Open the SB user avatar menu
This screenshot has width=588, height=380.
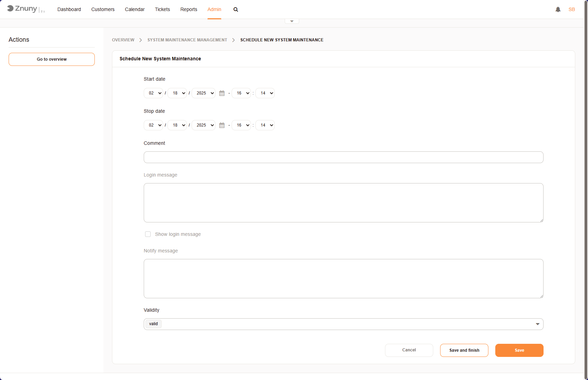pyautogui.click(x=571, y=10)
